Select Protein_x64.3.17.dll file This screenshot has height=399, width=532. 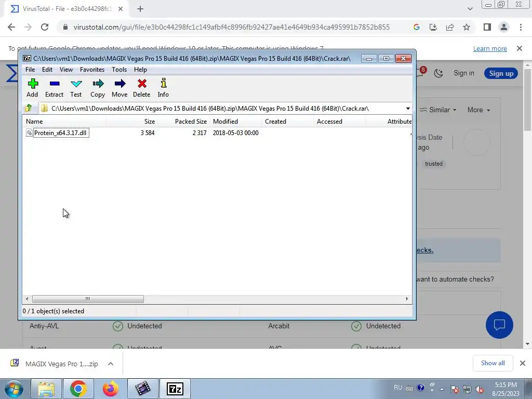point(60,132)
